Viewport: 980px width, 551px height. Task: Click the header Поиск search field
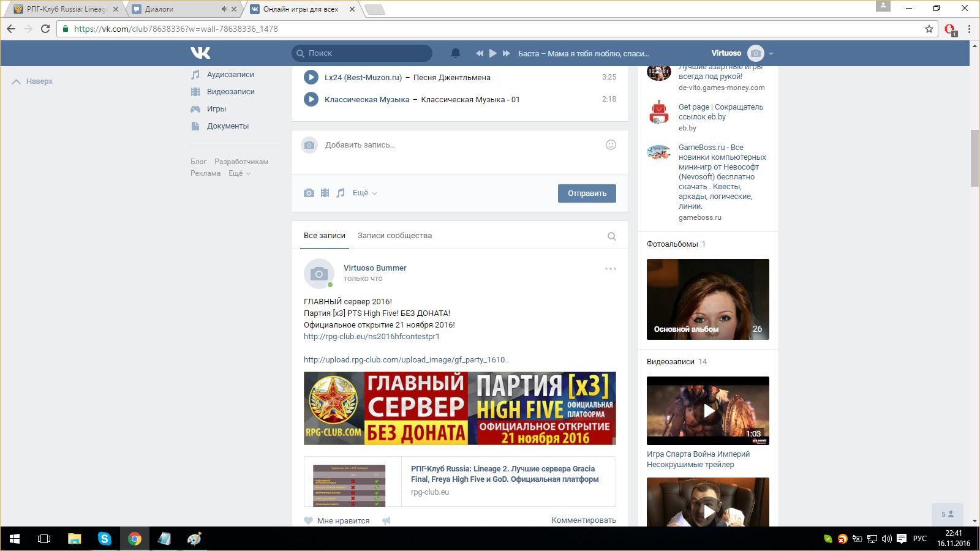click(x=362, y=53)
